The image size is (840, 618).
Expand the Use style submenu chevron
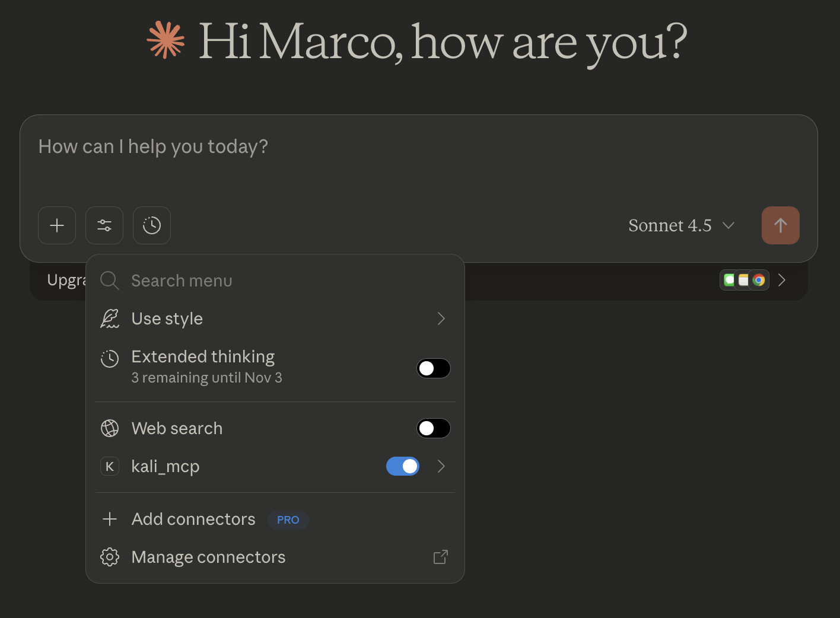[x=441, y=318]
